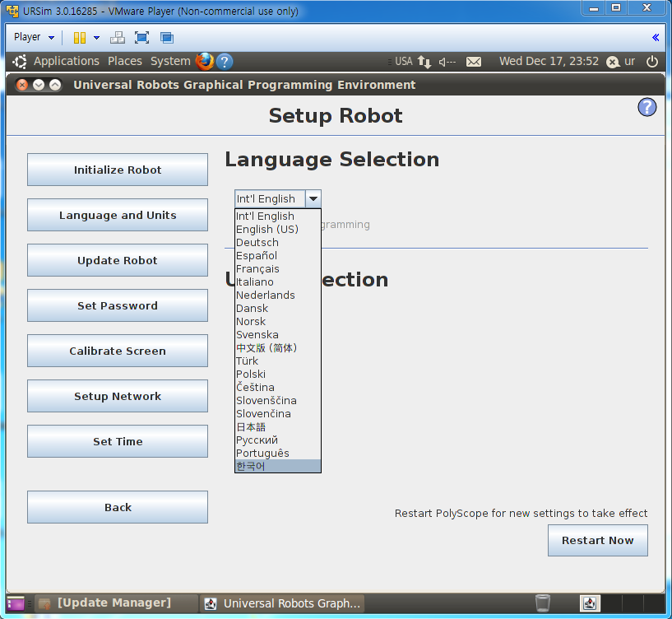Viewport: 672px width, 619px height.
Task: Collapse the language combo box arrow
Action: (x=313, y=199)
